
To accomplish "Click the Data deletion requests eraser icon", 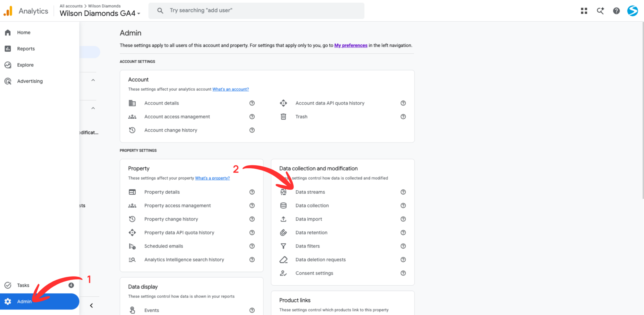I will [283, 260].
